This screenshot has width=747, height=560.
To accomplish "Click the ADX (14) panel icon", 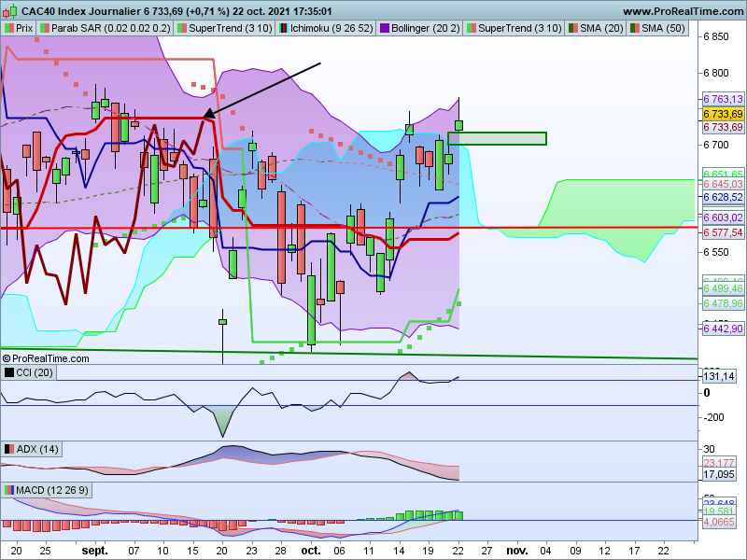I will coord(9,449).
